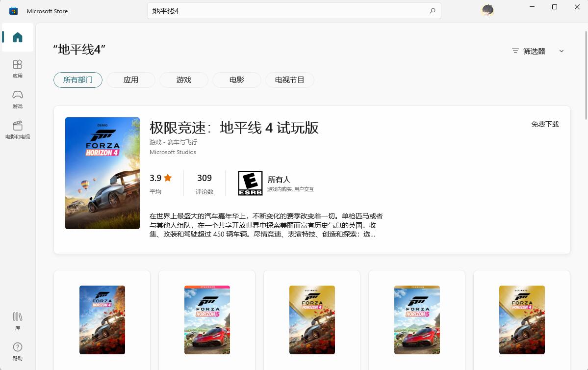
Task: Minimize the Microsoft Store window
Action: 532,7
